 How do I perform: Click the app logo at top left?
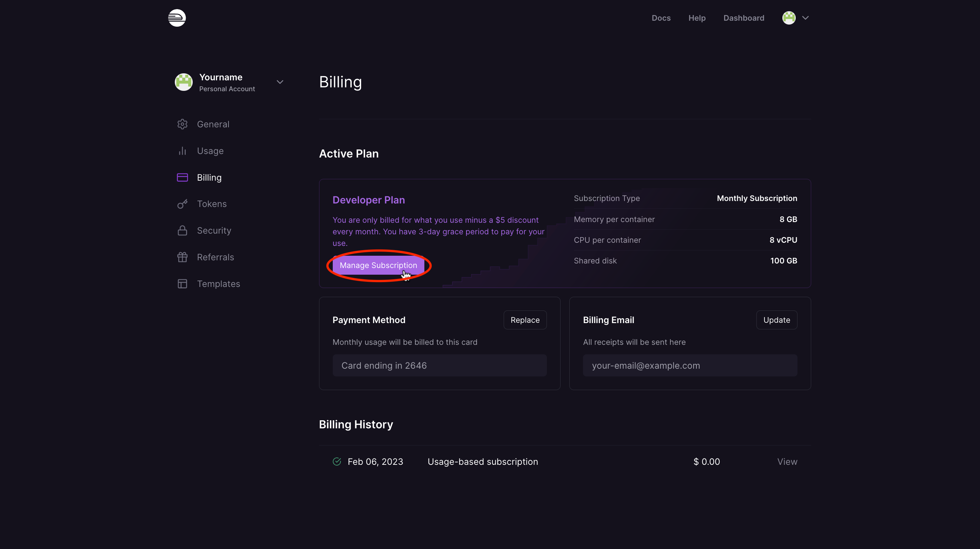[x=177, y=18]
